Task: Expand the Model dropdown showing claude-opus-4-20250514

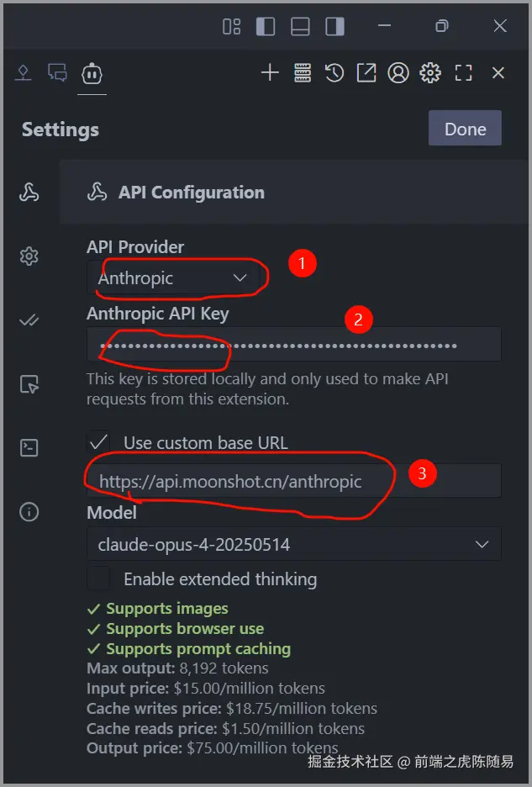Action: coord(293,544)
